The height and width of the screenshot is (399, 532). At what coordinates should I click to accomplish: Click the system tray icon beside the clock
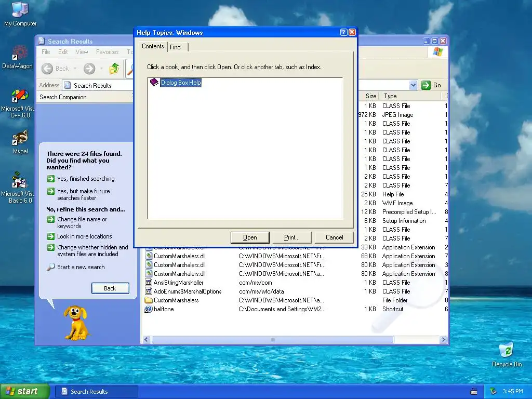pyautogui.click(x=494, y=391)
